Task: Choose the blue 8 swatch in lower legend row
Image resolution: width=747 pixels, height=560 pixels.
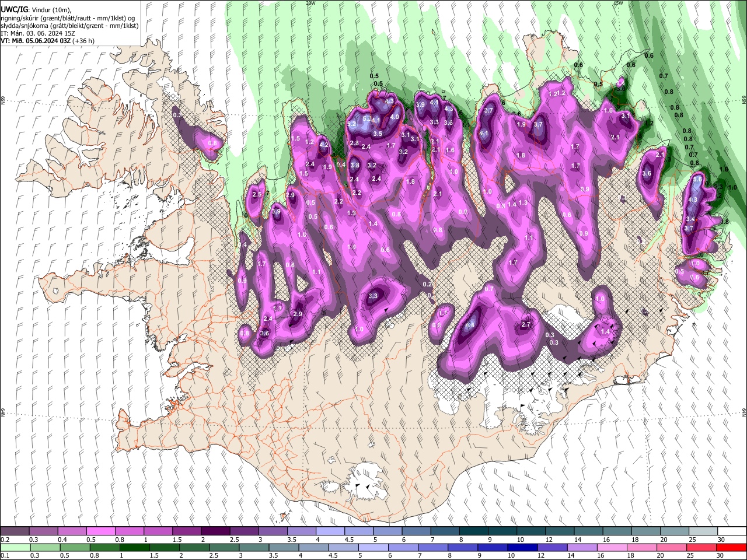Action: point(462,548)
